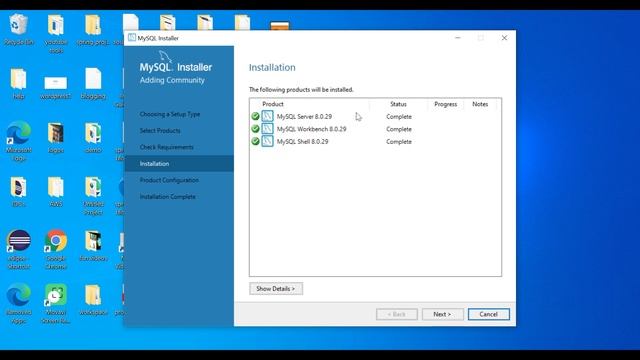Open the blogging file on desktop
The width and height of the screenshot is (640, 360).
93,84
